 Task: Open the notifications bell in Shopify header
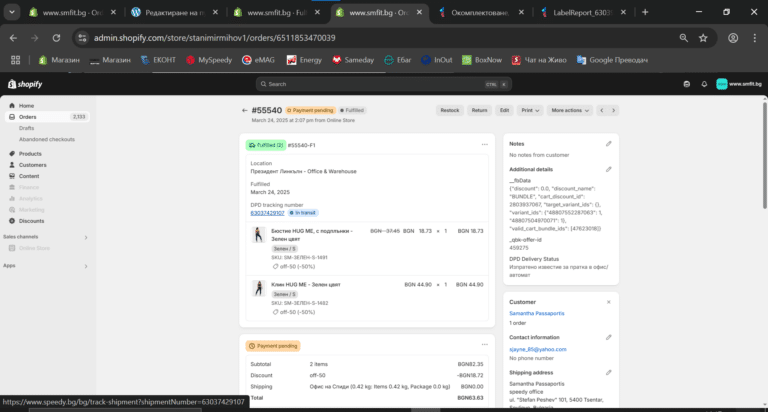coord(704,84)
